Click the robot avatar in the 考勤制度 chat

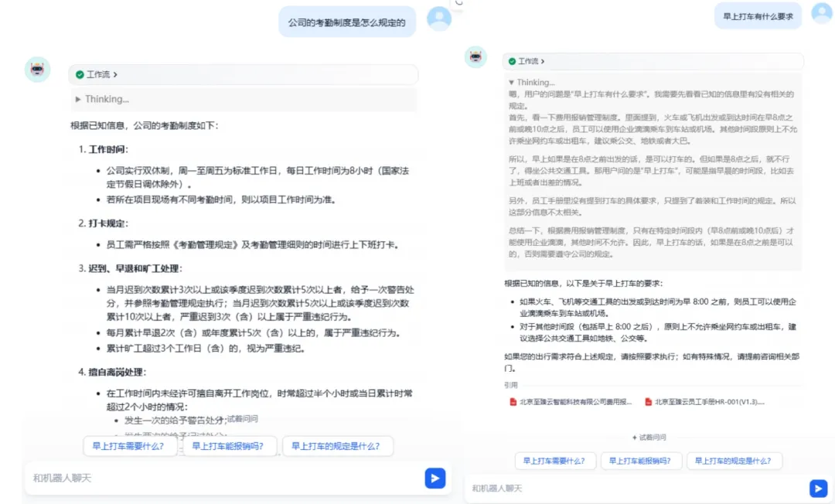(x=37, y=70)
